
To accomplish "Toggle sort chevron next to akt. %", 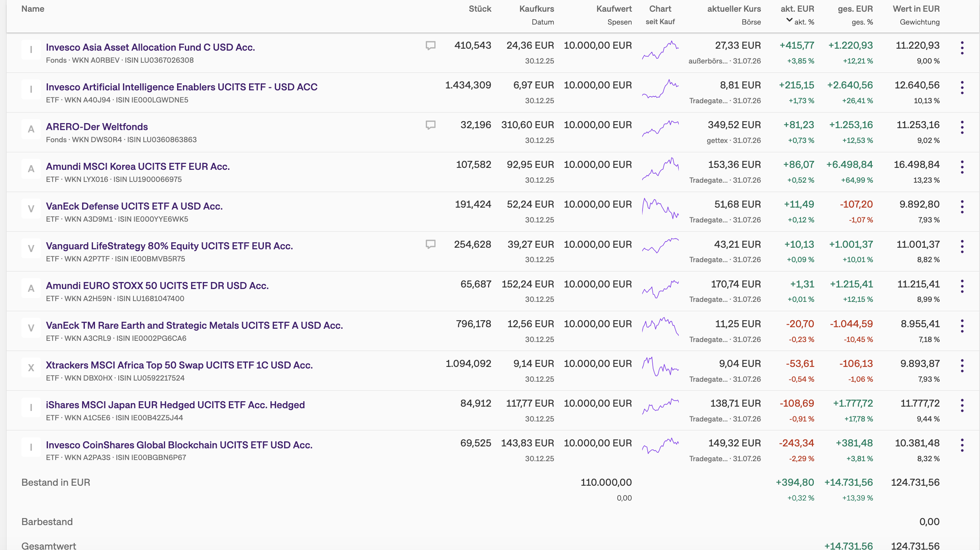I will click(789, 20).
